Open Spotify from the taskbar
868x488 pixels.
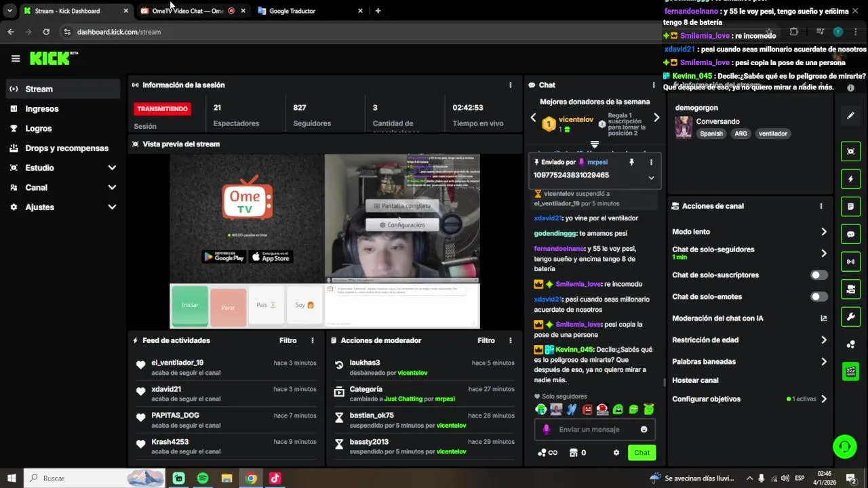203,479
